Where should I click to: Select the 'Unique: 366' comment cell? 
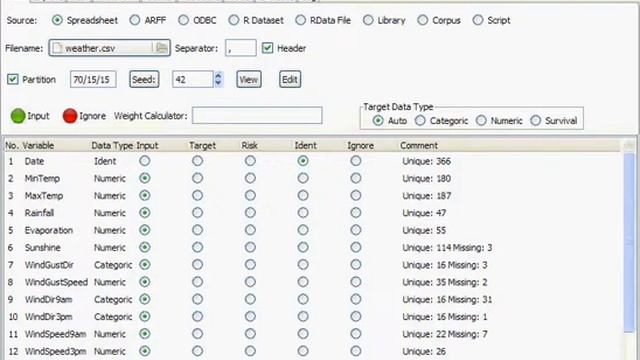pyautogui.click(x=427, y=161)
